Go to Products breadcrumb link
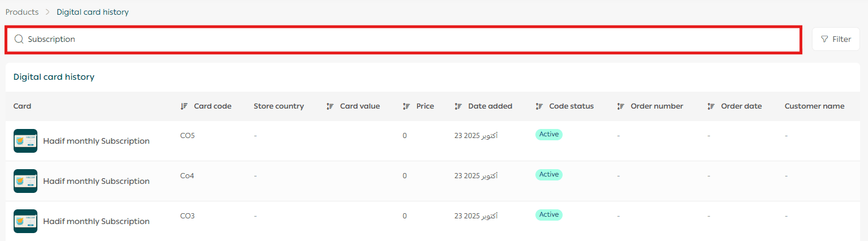Screen dimensions: 868x241 click(22, 12)
